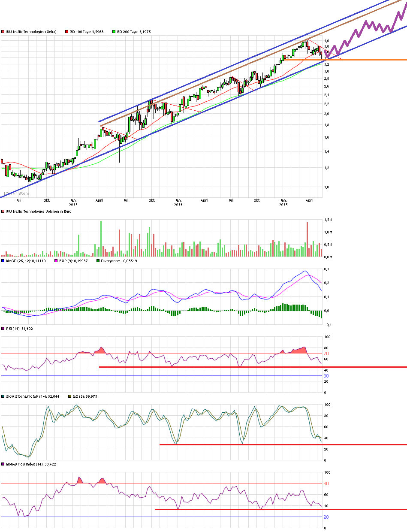Select the Divergence: -0,05519 legend label
The image size is (407, 532).
coord(119,260)
